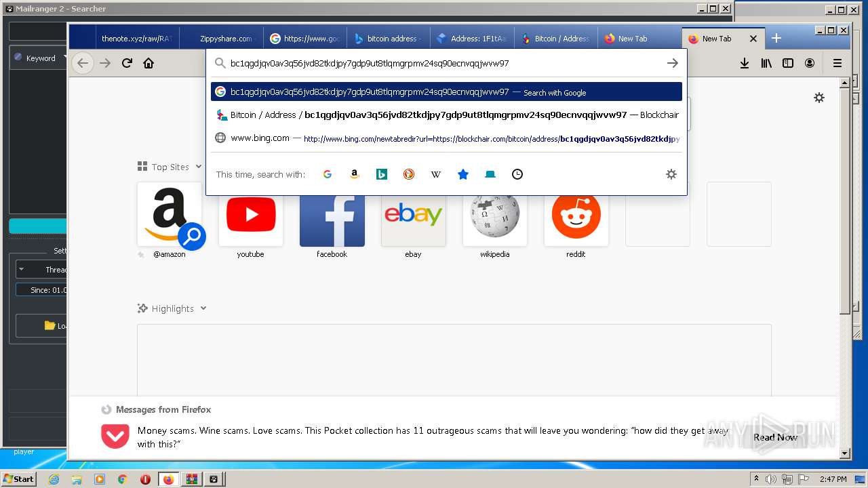Click the system tray volume icon
The width and height of the screenshot is (868, 488).
770,479
